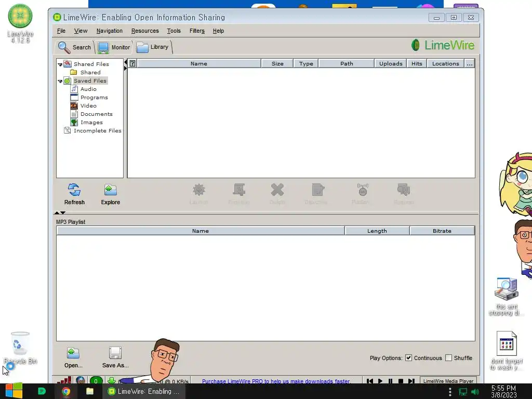
Task: Click the media player stop button
Action: [401, 381]
